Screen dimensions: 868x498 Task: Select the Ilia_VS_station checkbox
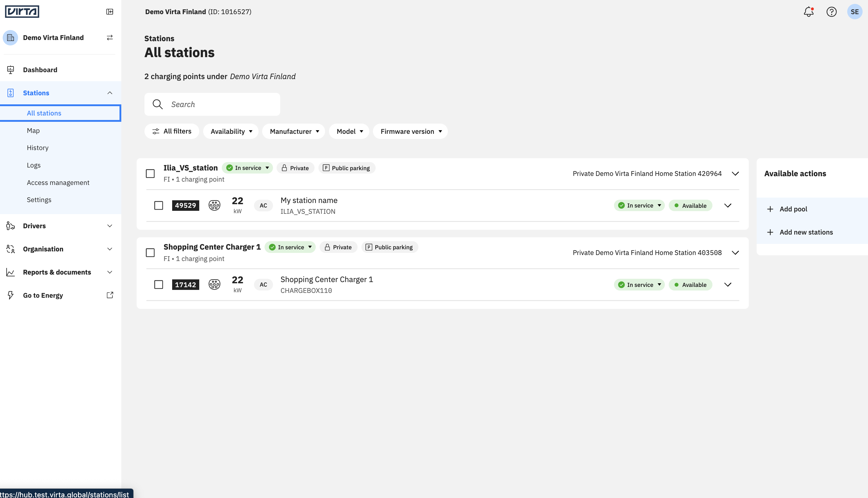pyautogui.click(x=150, y=174)
